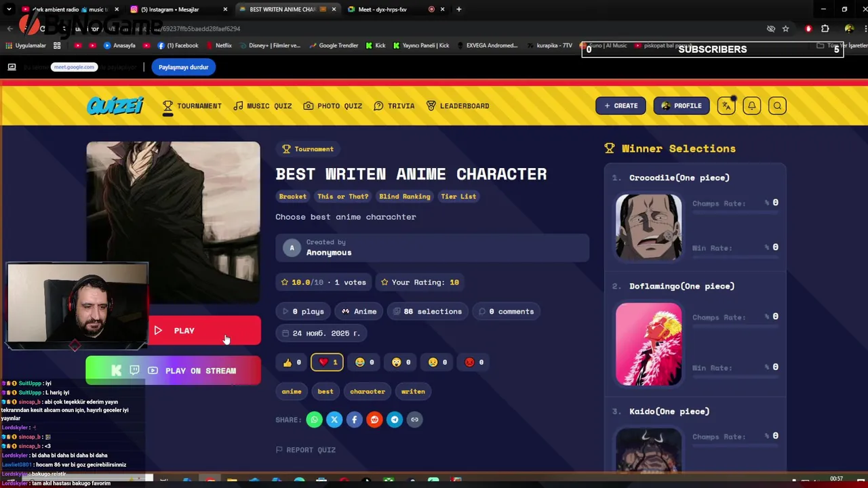Click the 0 plays chip
868x488 pixels.
click(303, 312)
